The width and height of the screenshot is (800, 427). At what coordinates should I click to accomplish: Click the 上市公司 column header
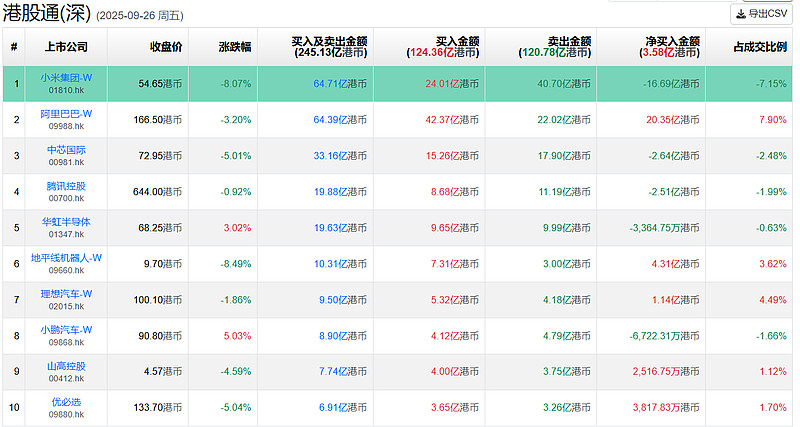67,47
